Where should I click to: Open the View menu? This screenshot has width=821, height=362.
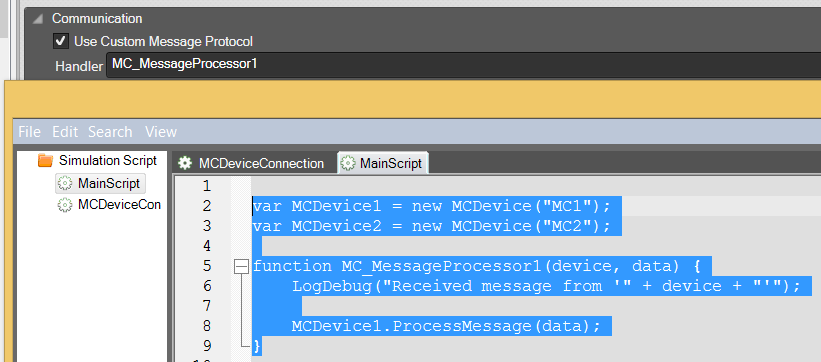point(161,131)
